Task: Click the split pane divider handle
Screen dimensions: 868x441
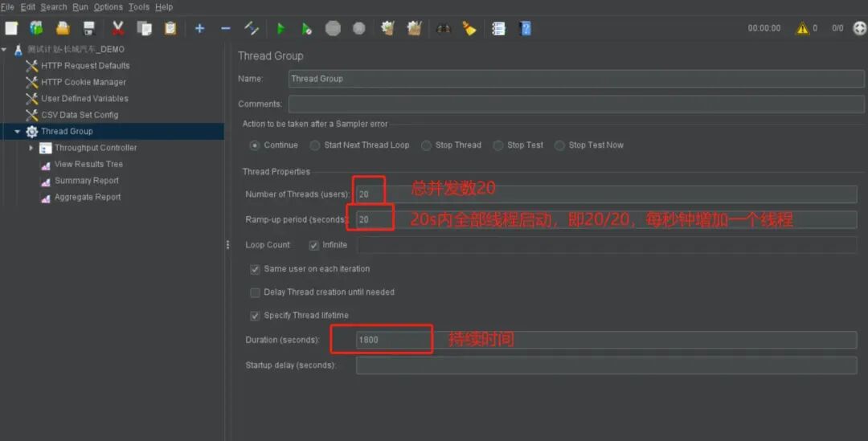Action: point(227,244)
